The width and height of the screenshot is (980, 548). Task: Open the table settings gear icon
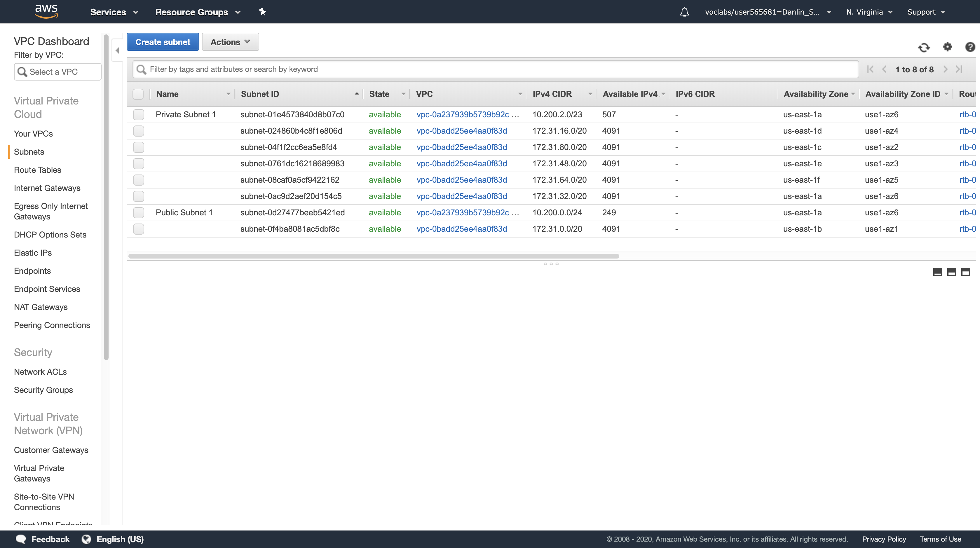[x=947, y=47]
